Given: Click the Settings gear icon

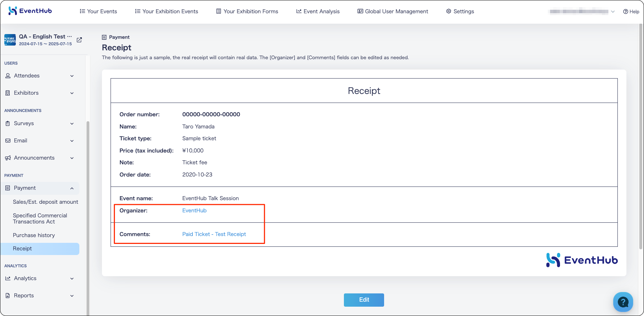Looking at the screenshot, I should click(449, 11).
